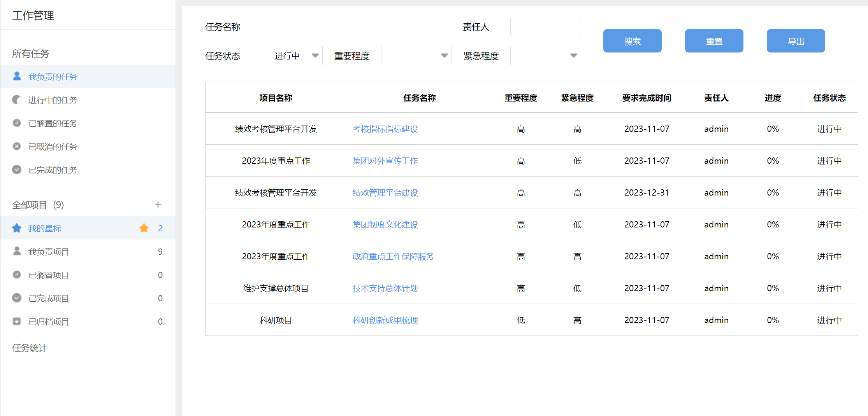Image resolution: width=868 pixels, height=416 pixels.
Task: Open the 科研创新成果梳理 task link
Action: coord(385,320)
